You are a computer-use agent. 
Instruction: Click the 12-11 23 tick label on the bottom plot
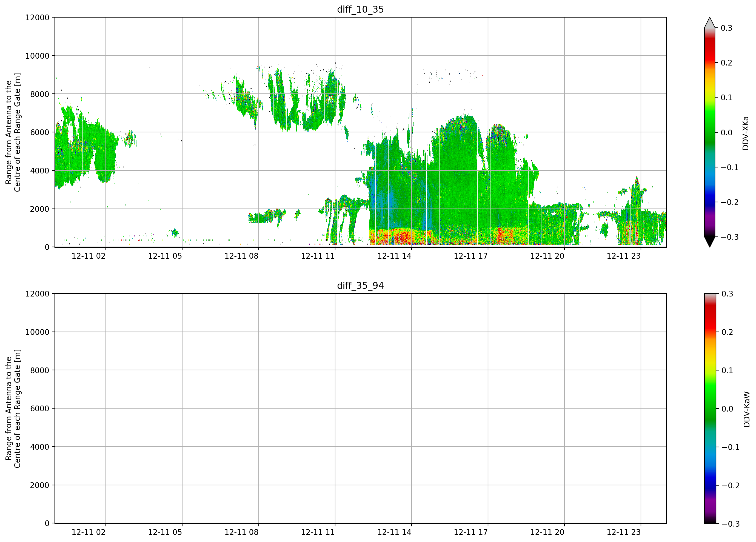click(x=624, y=532)
